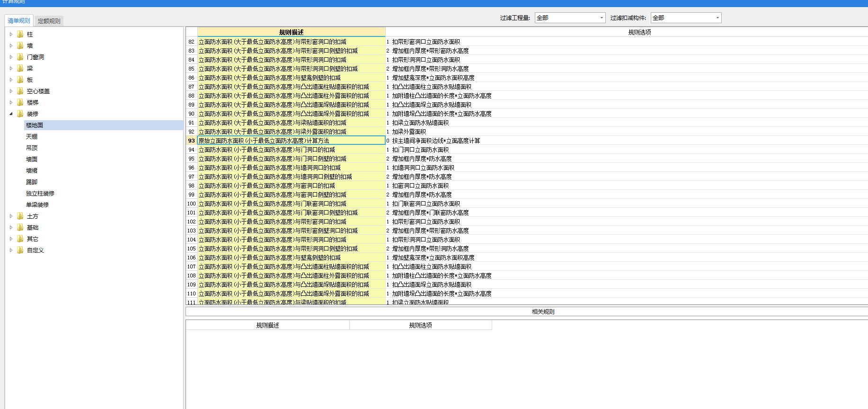Screen dimensions: 868x409
Task: Click the 墙 folder icon
Action: pyautogui.click(x=20, y=45)
